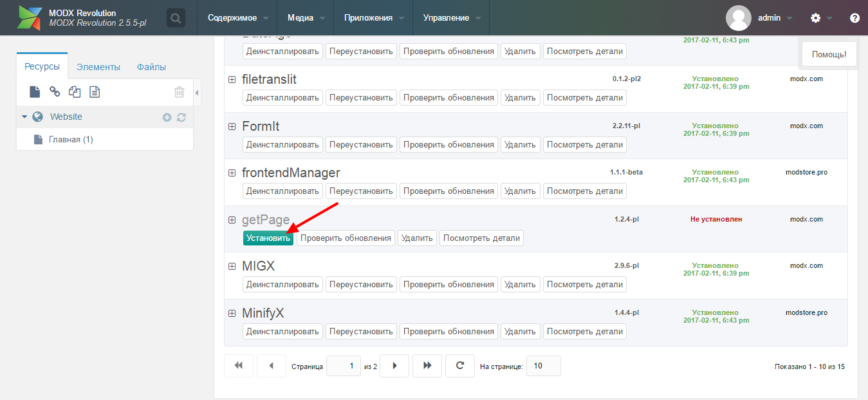
Task: Add resource to Website context plus icon
Action: click(x=167, y=117)
